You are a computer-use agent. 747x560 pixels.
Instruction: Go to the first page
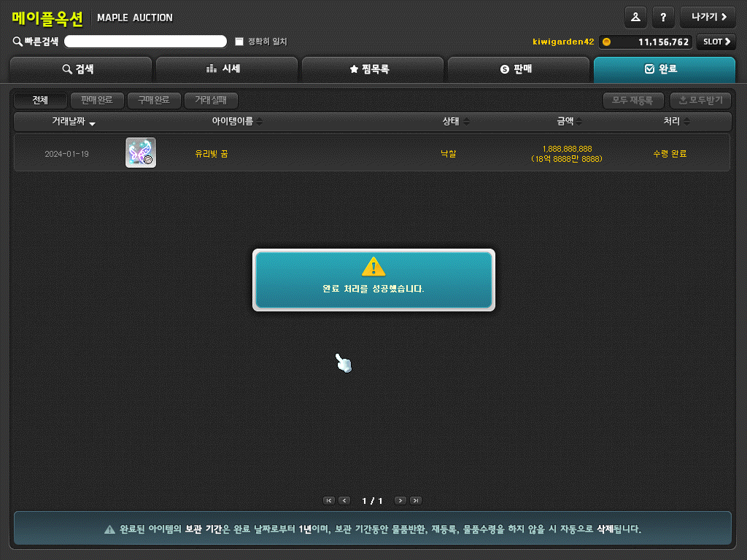point(329,500)
